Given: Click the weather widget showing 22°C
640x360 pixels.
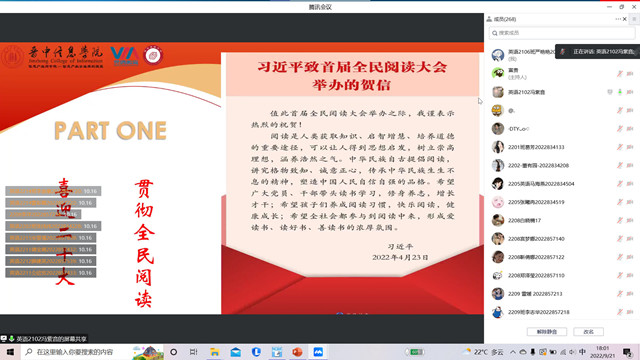Looking at the screenshot, I should pos(483,352).
